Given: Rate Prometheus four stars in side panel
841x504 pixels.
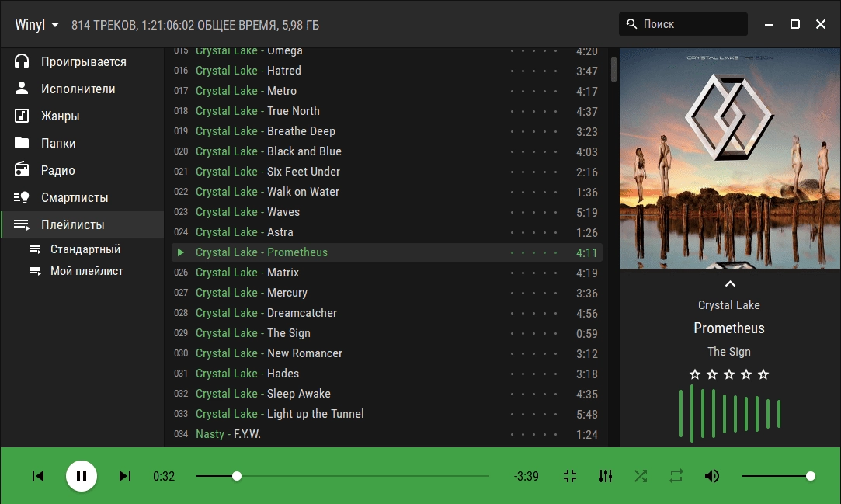Looking at the screenshot, I should tap(746, 374).
